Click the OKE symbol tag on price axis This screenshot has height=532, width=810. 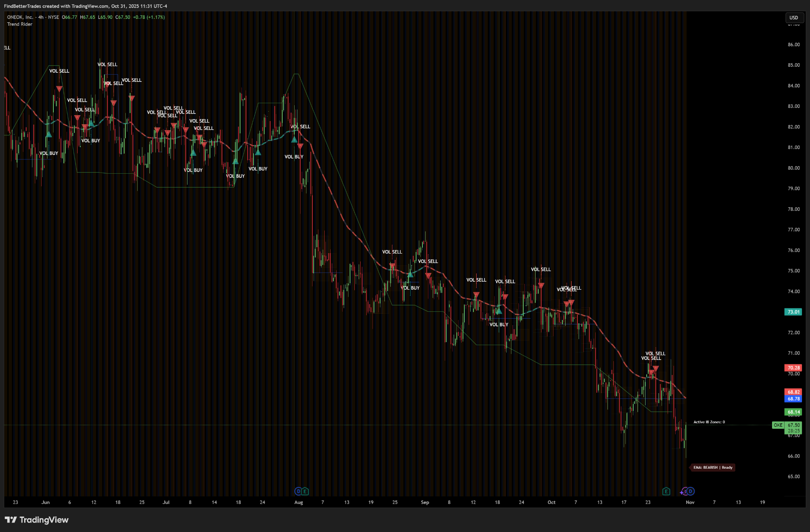[x=778, y=425]
